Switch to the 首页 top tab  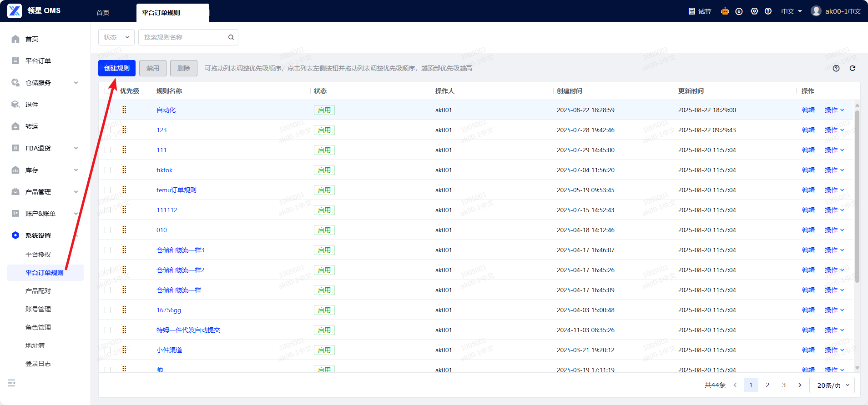103,13
